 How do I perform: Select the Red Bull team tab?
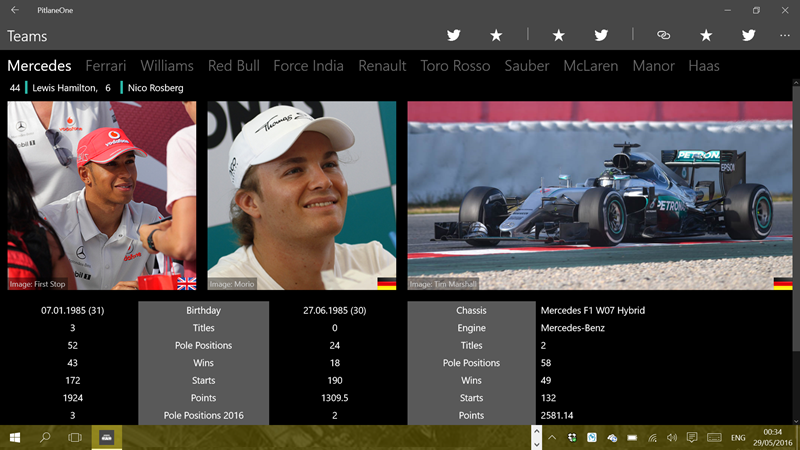point(233,66)
